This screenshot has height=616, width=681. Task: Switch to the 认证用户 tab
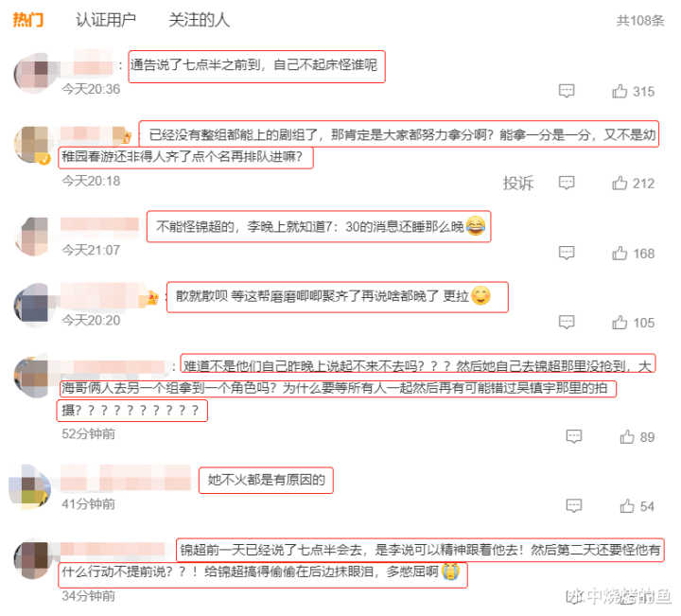click(106, 20)
